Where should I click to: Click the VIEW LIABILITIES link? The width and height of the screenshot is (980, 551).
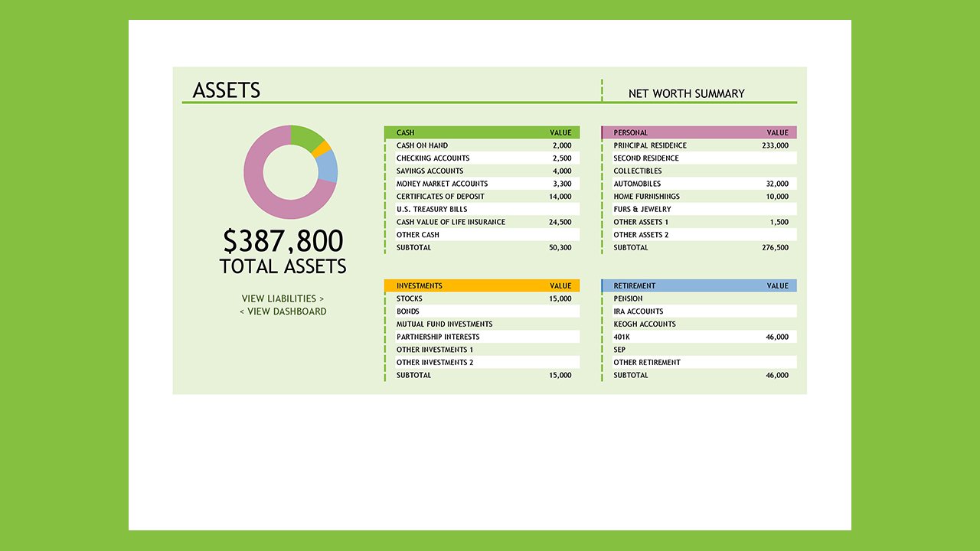(x=283, y=298)
